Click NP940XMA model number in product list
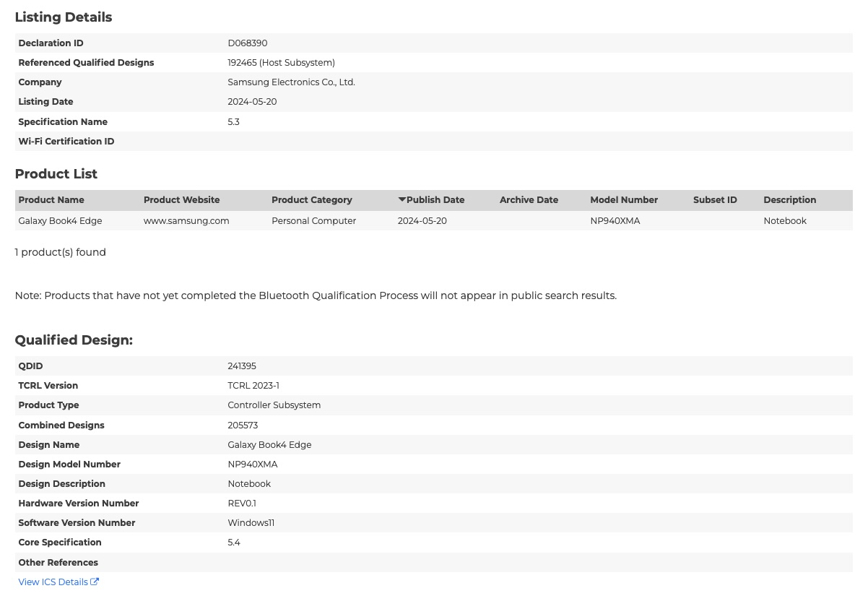 point(615,221)
